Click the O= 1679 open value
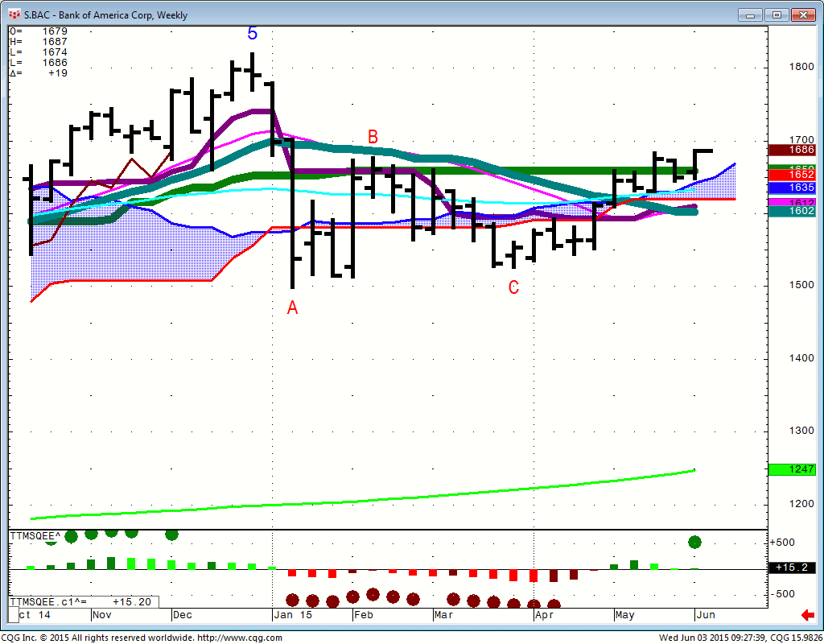Viewport: 824px width, 644px height. tap(39, 31)
